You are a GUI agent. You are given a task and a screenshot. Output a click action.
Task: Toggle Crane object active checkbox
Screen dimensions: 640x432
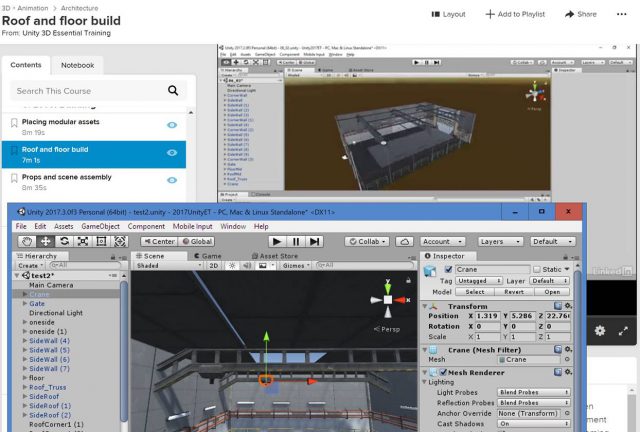(x=448, y=269)
